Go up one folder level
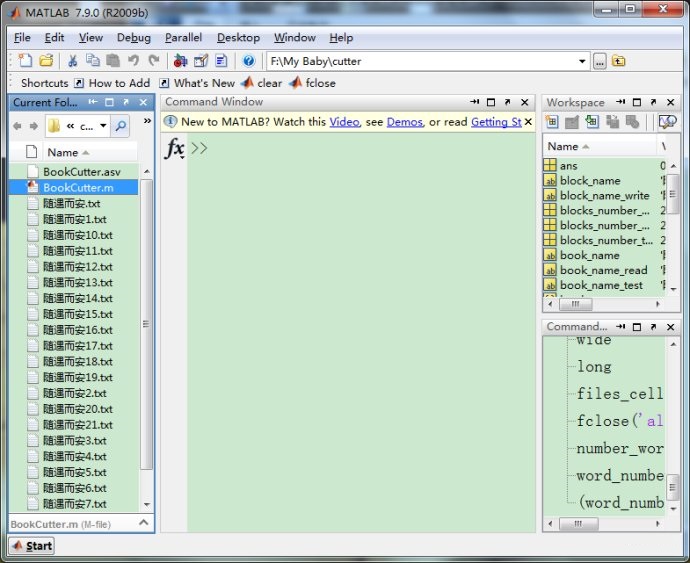The width and height of the screenshot is (690, 563). coord(619,61)
